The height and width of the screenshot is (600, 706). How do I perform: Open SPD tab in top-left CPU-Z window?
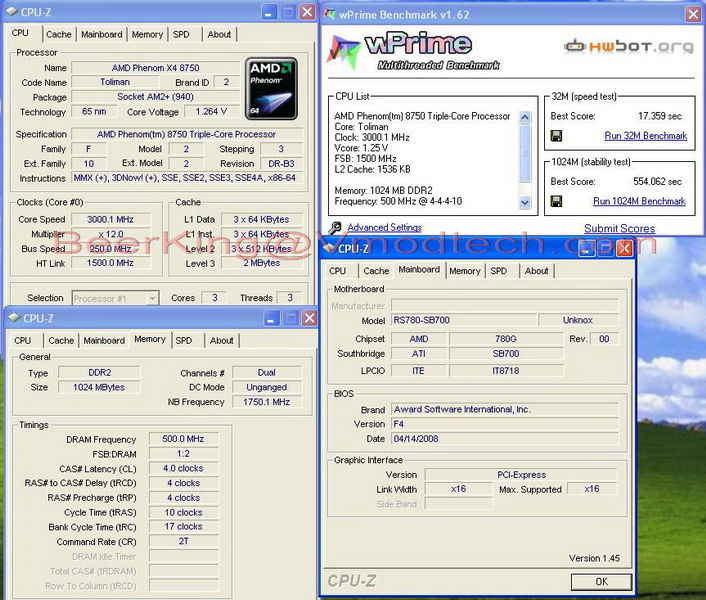tap(181, 34)
